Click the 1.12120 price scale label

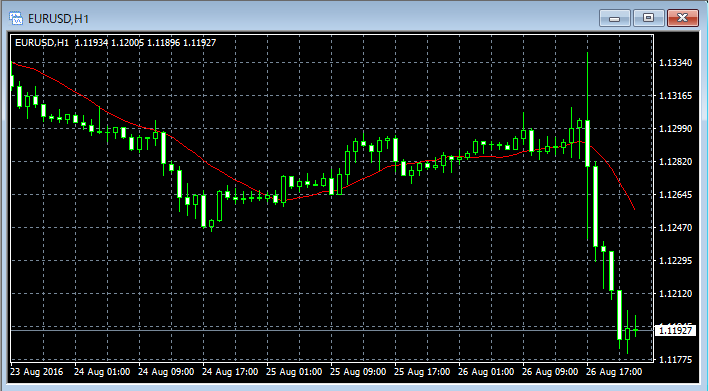(x=676, y=293)
